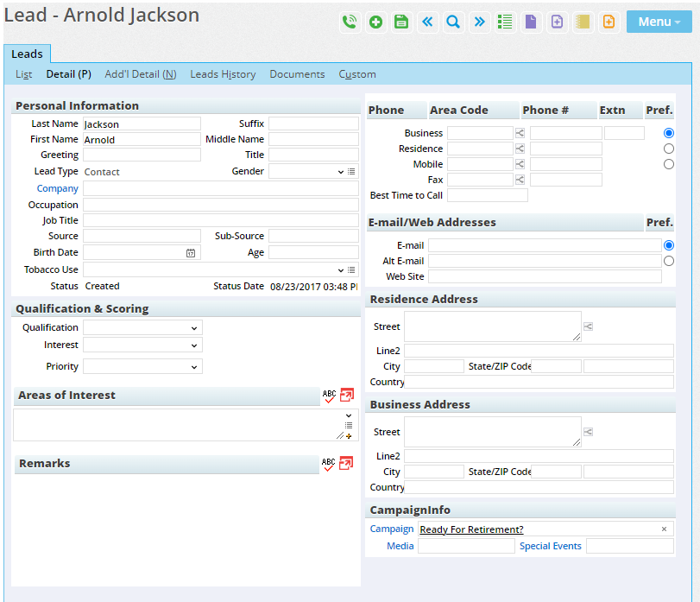Go to previous record with double-left arrows
Screen dimensions: 700x602
427,22
